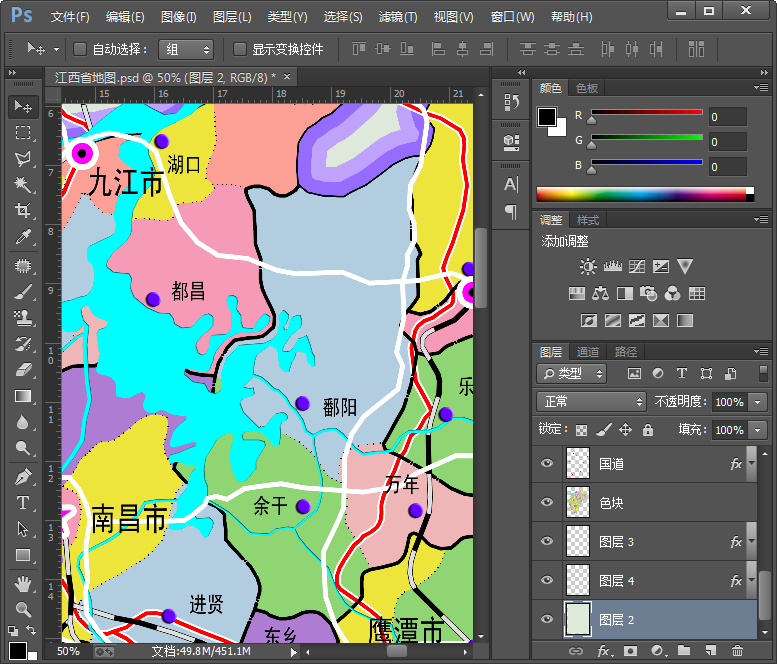
Task: Switch to the 色板 tab
Action: pyautogui.click(x=587, y=88)
